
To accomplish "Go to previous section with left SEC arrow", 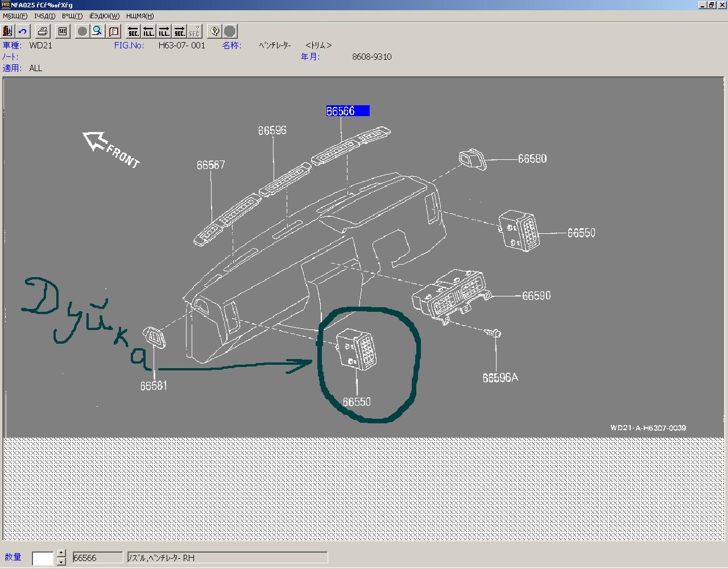I will coord(133,31).
